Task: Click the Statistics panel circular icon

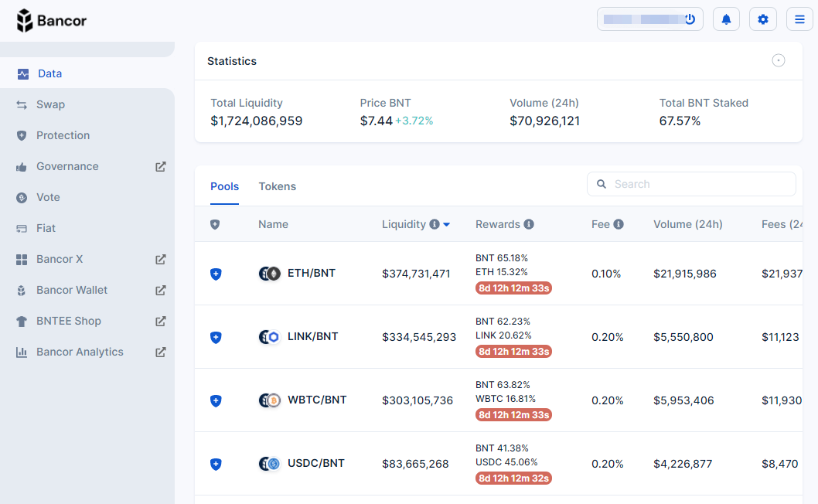Action: (x=779, y=61)
